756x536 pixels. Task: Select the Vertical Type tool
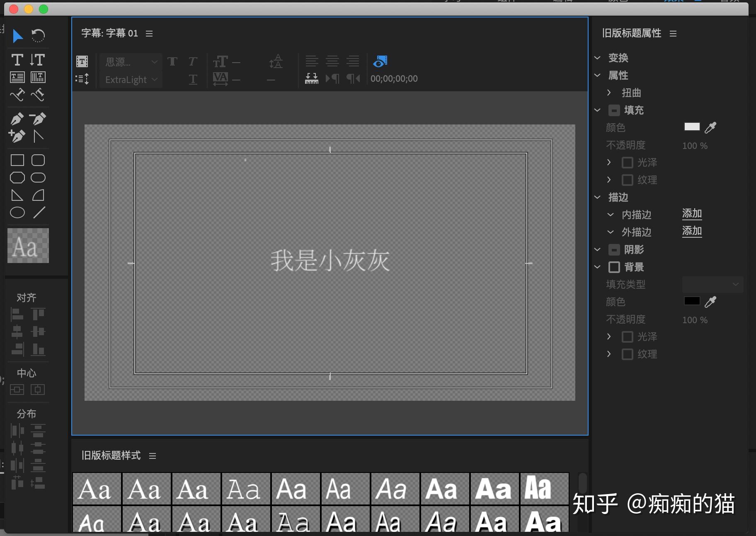[37, 60]
